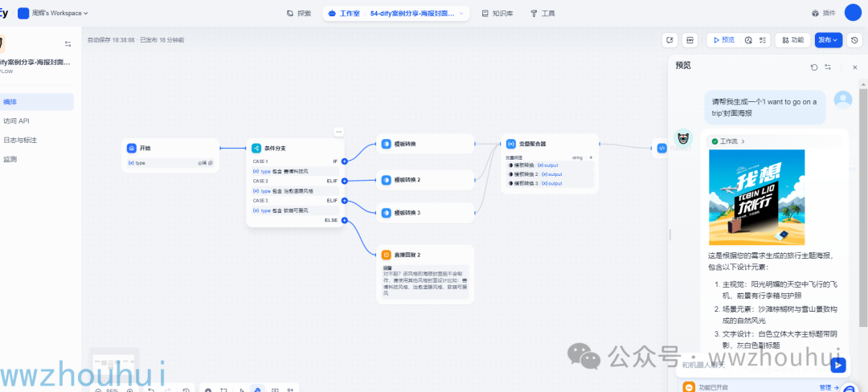
Task: Click the 模板转换 3 output row in aggregator
Action: point(550,183)
